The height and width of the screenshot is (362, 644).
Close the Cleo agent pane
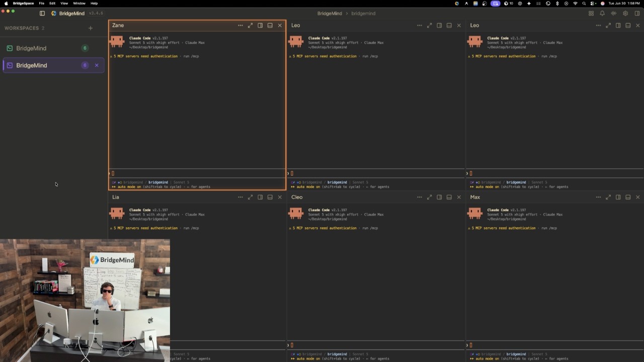click(459, 197)
